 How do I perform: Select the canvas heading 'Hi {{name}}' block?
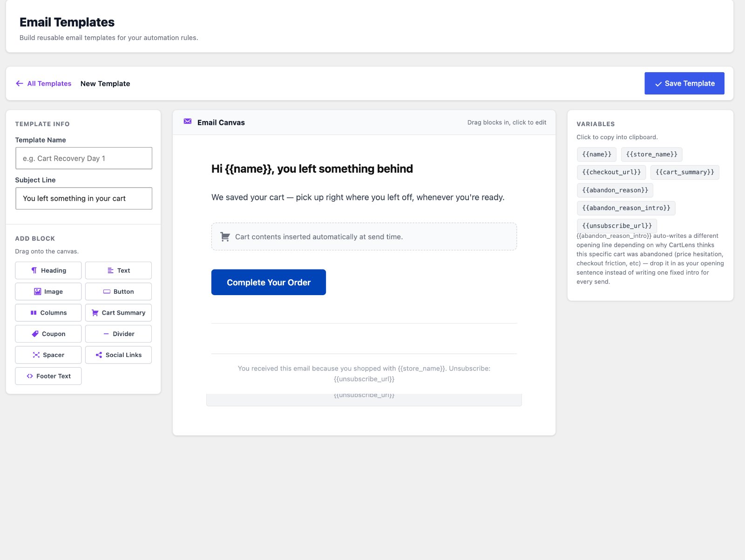(312, 169)
